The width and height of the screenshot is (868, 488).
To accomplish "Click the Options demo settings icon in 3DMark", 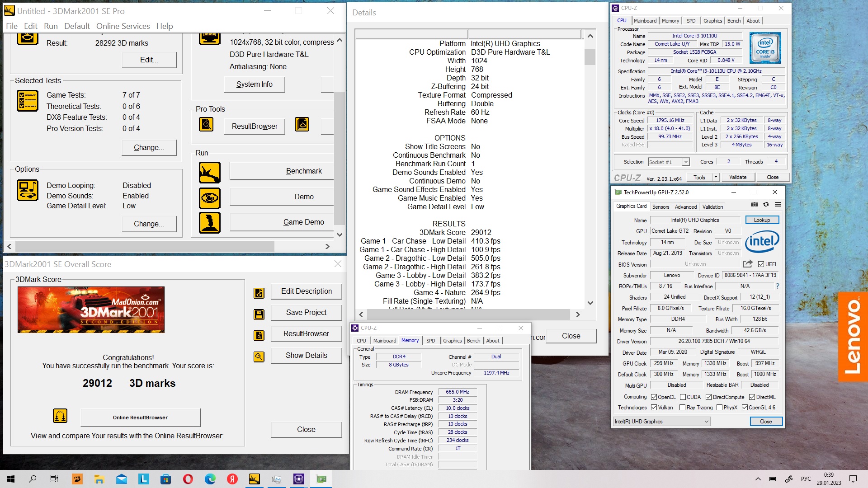I will point(28,190).
